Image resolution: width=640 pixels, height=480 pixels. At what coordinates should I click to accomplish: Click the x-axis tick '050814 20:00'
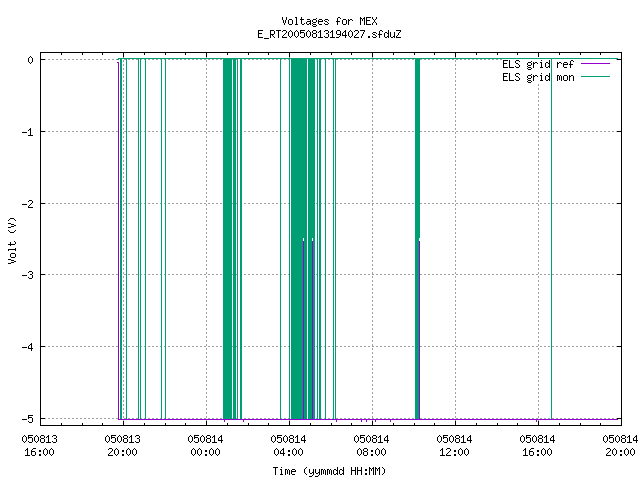tap(620, 446)
